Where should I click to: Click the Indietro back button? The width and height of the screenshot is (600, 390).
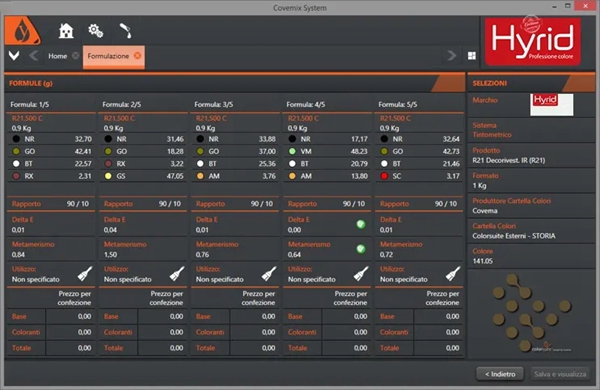(x=500, y=374)
